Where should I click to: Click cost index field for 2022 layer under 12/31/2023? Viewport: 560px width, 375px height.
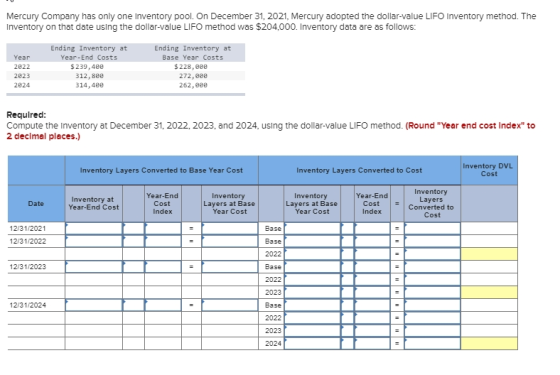(372, 279)
